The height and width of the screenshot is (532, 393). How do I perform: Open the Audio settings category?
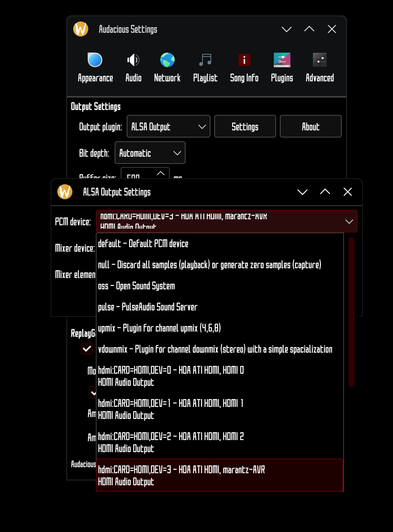(x=134, y=68)
